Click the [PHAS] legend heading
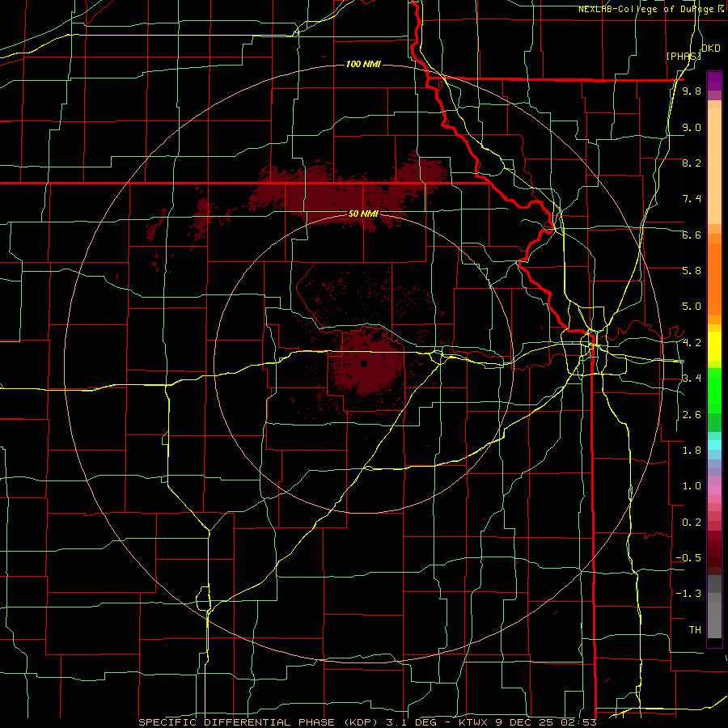Screen dimensions: 728x728 coord(684,56)
